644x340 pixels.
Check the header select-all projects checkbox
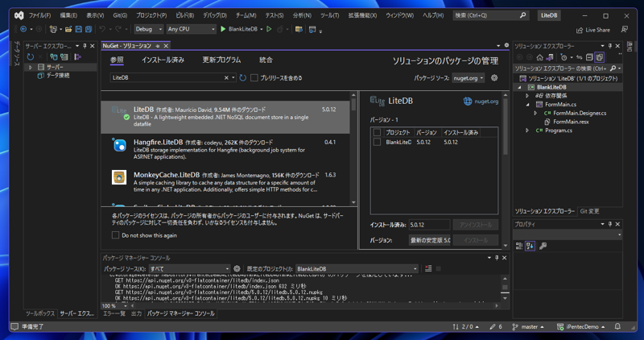pyautogui.click(x=377, y=132)
